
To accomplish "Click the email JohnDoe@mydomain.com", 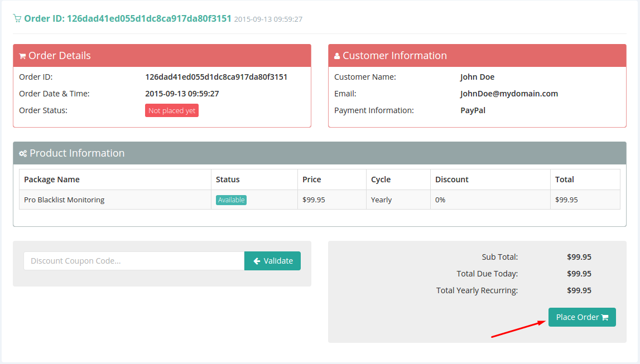I will pos(509,94).
